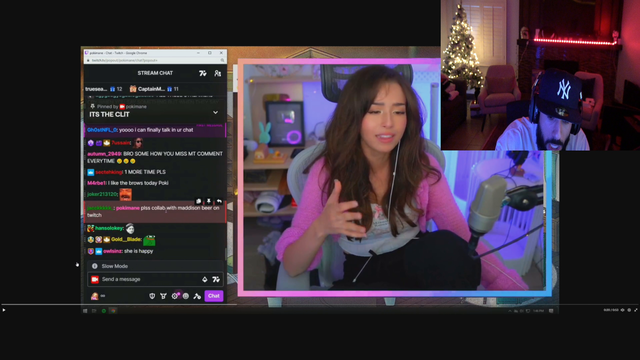The image size is (640, 360).
Task: Open chat filter icon inside message box
Action: coord(216,279)
